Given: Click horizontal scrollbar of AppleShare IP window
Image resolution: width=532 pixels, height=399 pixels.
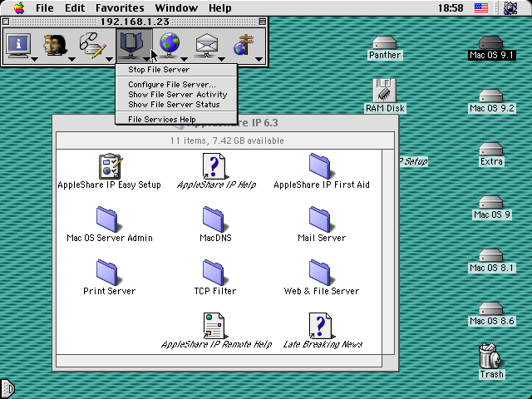Looking at the screenshot, I should click(219, 361).
